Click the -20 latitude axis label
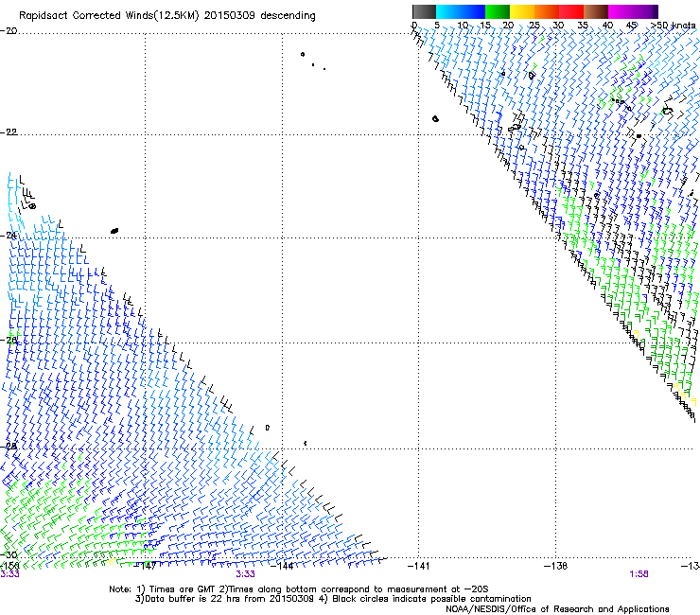The width and height of the screenshot is (700, 615). [9, 31]
